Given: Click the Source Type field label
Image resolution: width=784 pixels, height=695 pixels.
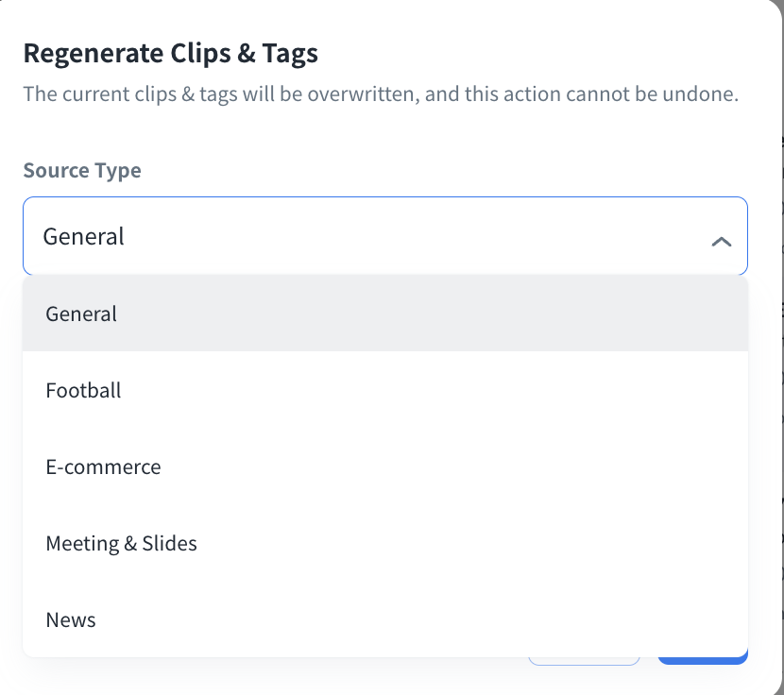Looking at the screenshot, I should click(x=82, y=171).
